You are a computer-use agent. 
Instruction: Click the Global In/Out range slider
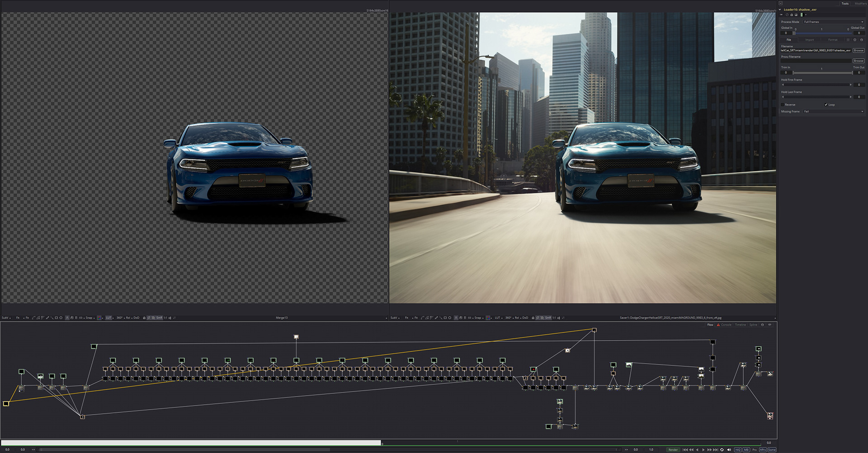coord(822,33)
